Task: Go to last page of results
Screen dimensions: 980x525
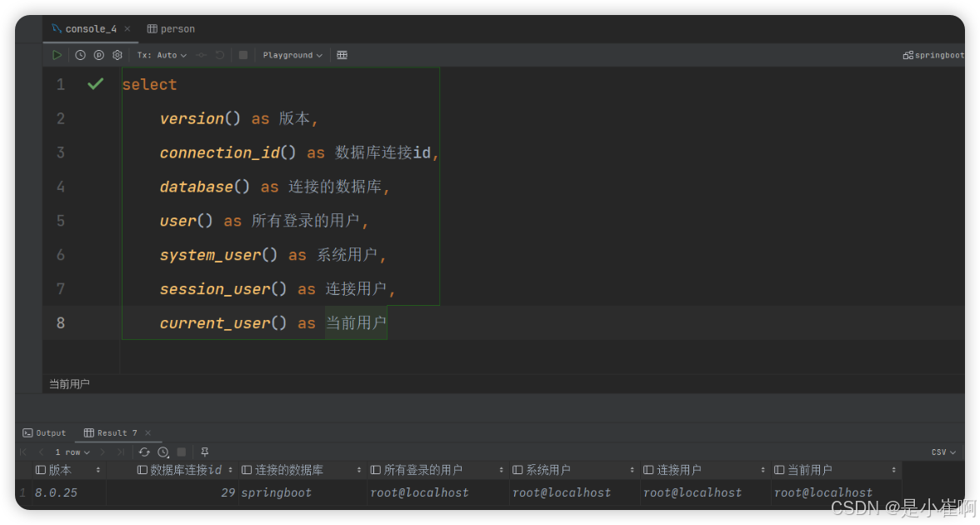Action: click(121, 452)
